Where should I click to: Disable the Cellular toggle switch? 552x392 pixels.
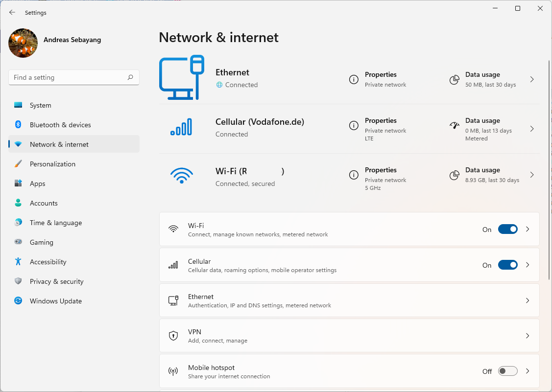(507, 265)
